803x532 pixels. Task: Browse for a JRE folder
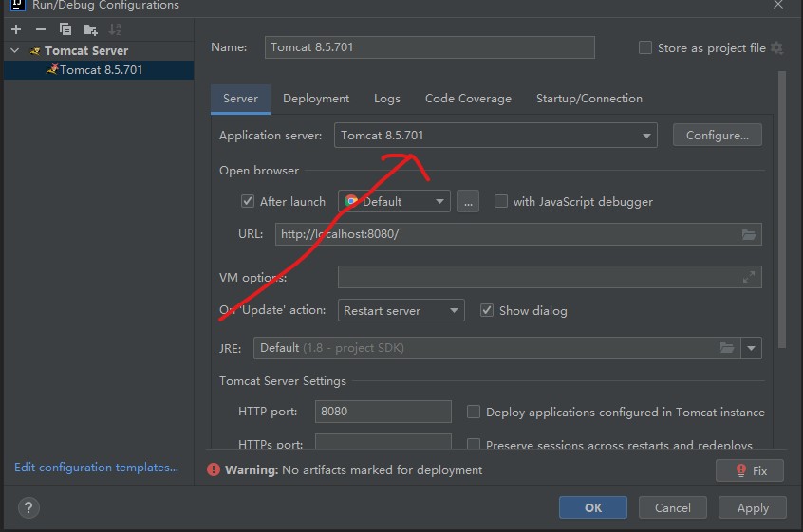coord(727,348)
